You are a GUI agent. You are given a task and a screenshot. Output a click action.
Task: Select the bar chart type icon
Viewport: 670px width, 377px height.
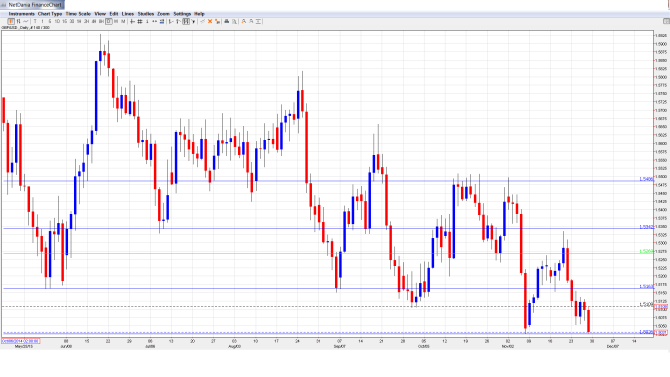pyautogui.click(x=18, y=21)
